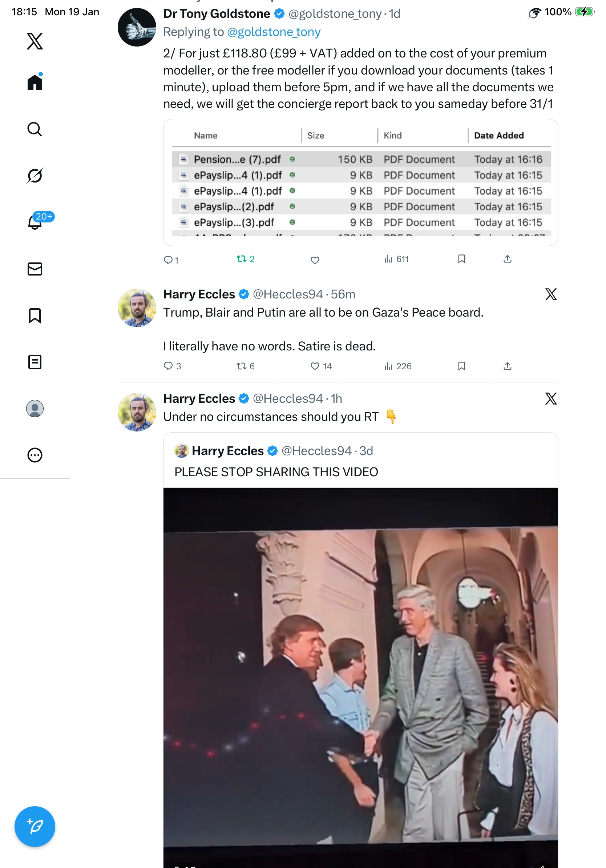606x868 pixels.
Task: Tap the blue compose post button
Action: click(x=35, y=826)
